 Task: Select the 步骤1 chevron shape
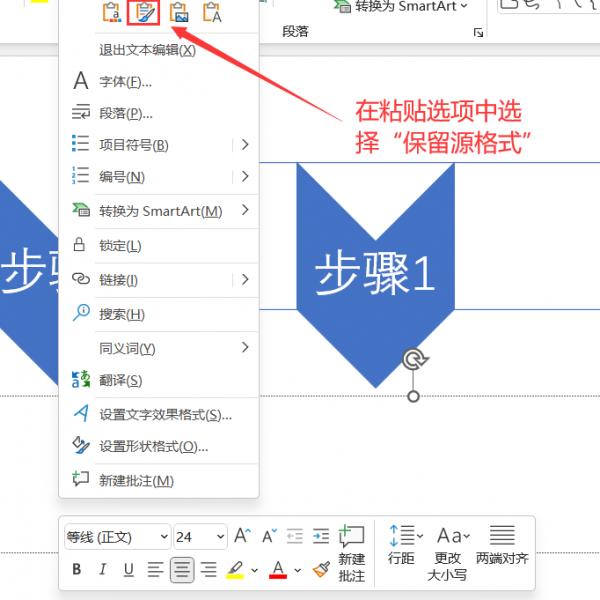click(x=375, y=275)
